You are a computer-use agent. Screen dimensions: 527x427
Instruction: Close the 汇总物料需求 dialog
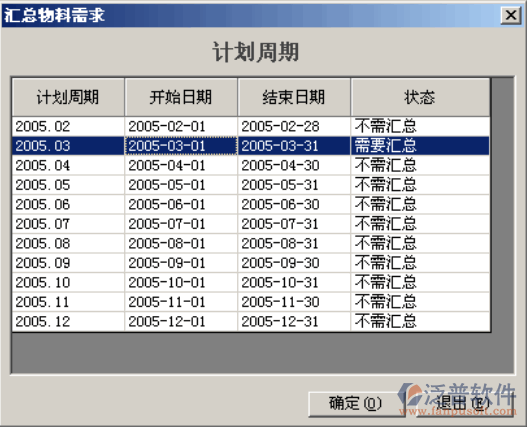(511, 15)
